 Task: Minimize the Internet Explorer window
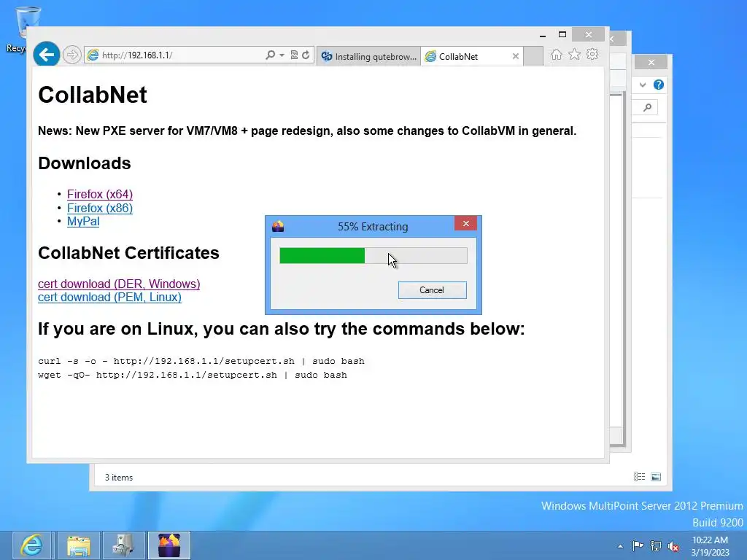click(x=542, y=35)
